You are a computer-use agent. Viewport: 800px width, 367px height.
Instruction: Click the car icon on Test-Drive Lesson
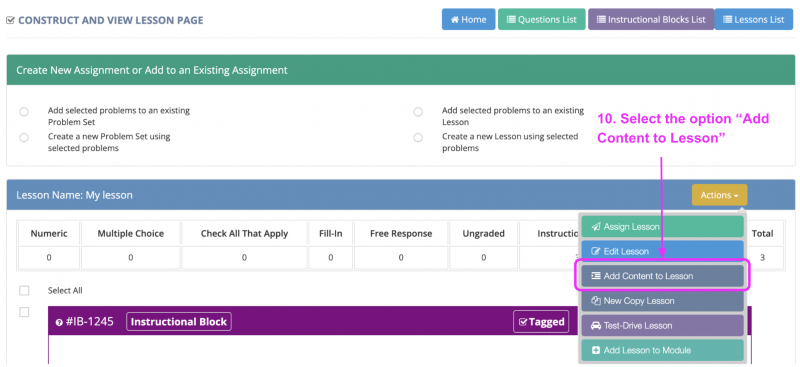click(x=595, y=325)
